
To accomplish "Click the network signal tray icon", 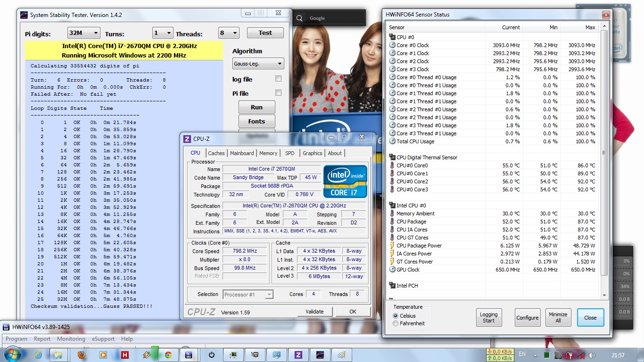I will pyautogui.click(x=581, y=355).
